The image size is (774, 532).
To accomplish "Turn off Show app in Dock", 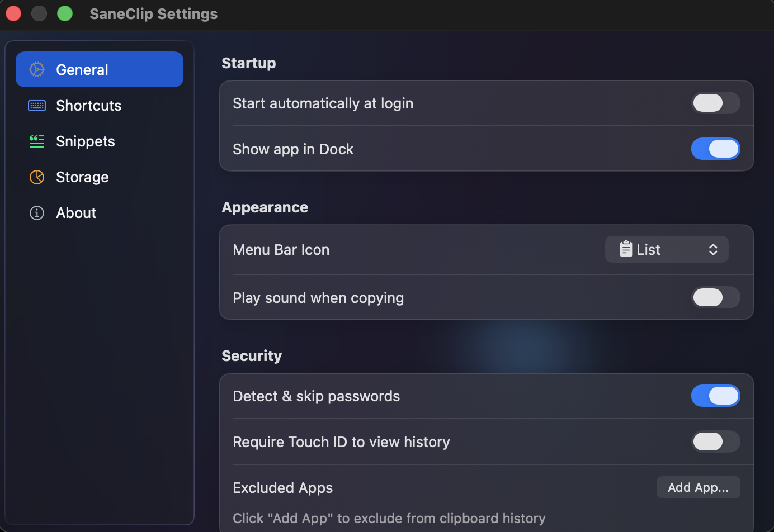I will click(x=716, y=149).
